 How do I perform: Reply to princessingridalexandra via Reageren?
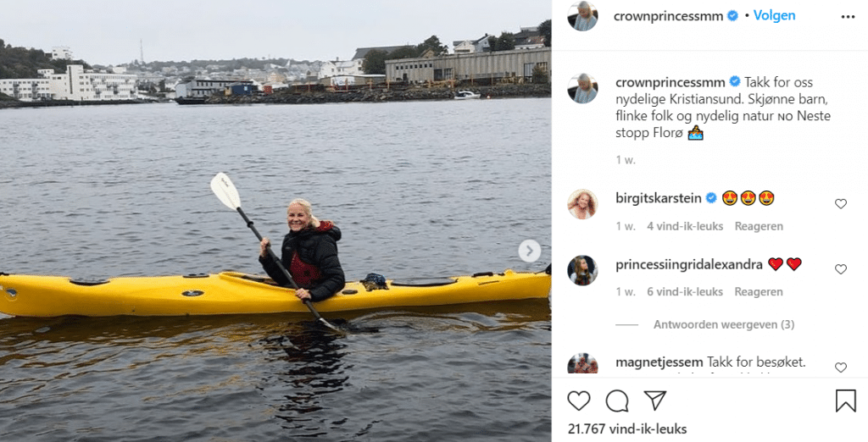tap(759, 291)
